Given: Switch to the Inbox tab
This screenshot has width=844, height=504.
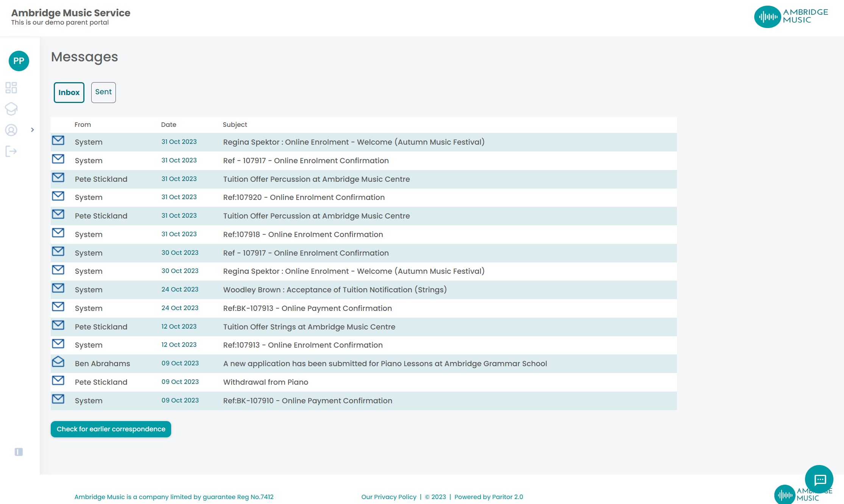Looking at the screenshot, I should point(69,92).
